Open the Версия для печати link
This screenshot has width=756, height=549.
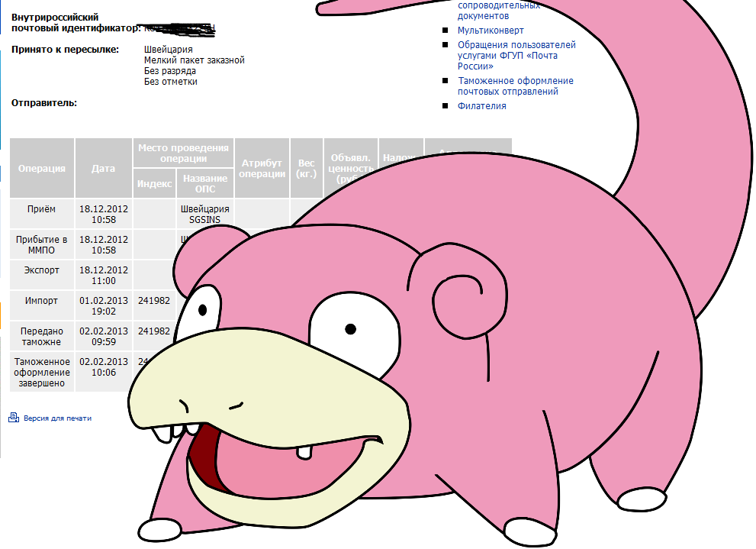pos(57,418)
